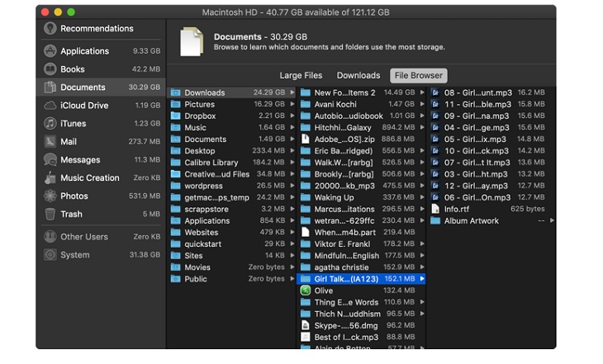Select file 06 - Girl...On.mp3
The width and height of the screenshot is (603, 364).
pyautogui.click(x=491, y=197)
